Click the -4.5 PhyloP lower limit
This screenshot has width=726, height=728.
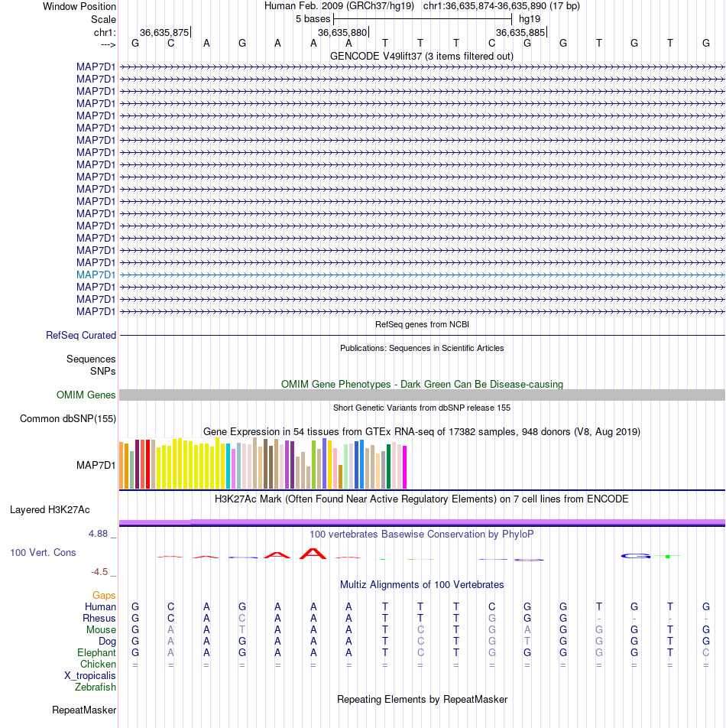click(99, 572)
